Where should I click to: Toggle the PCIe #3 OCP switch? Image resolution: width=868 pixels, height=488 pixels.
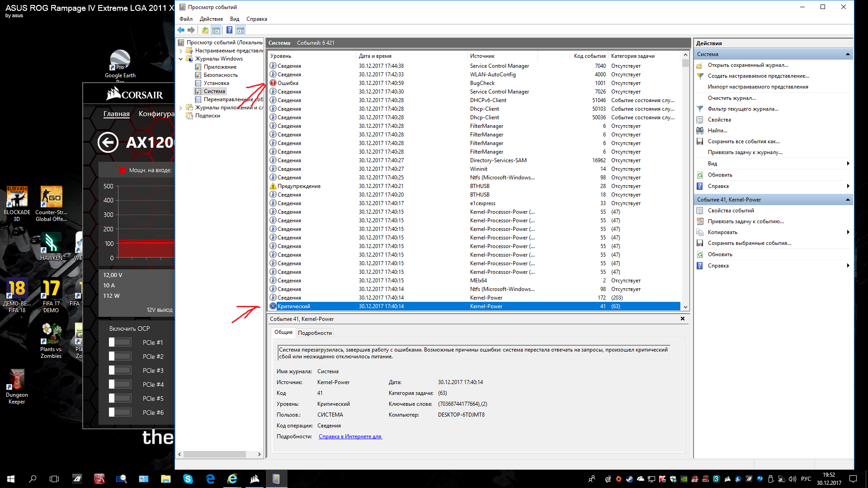[120, 371]
